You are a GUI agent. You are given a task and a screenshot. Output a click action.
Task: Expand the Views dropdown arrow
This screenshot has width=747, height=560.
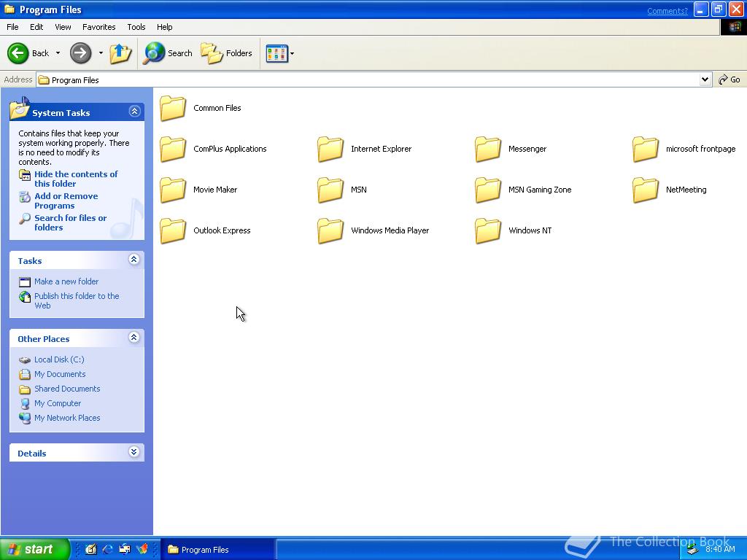[x=292, y=53]
